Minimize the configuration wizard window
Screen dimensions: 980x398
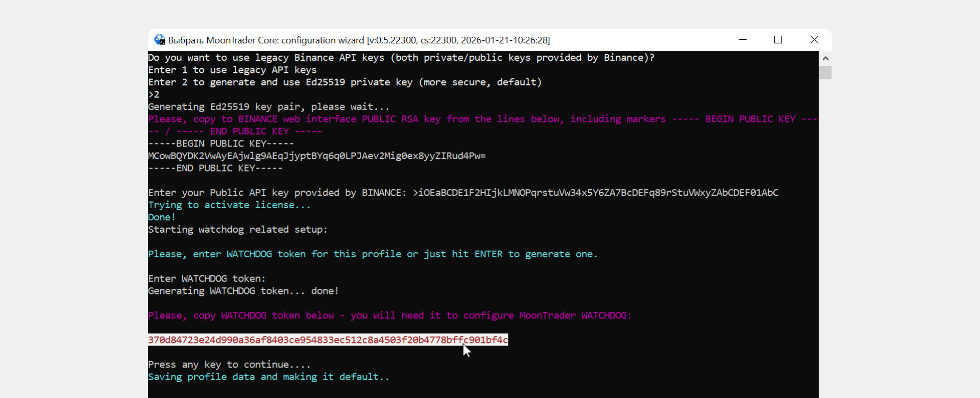point(743,40)
